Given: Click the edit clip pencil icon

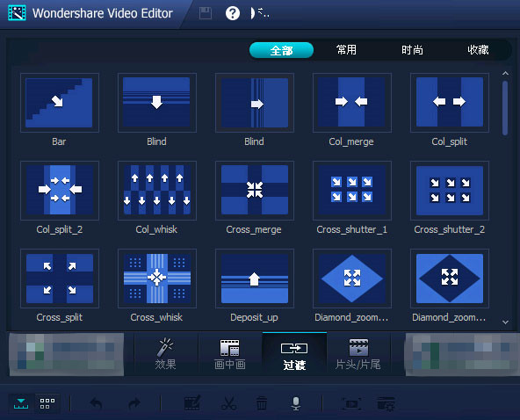Looking at the screenshot, I should click(192, 403).
